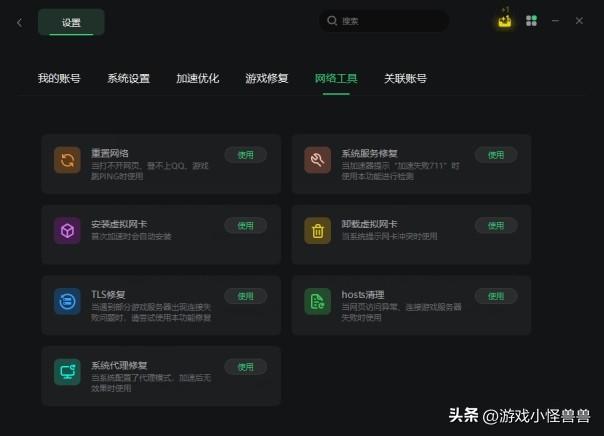Click the 搜索 search field
The width and height of the screenshot is (604, 436).
(384, 21)
